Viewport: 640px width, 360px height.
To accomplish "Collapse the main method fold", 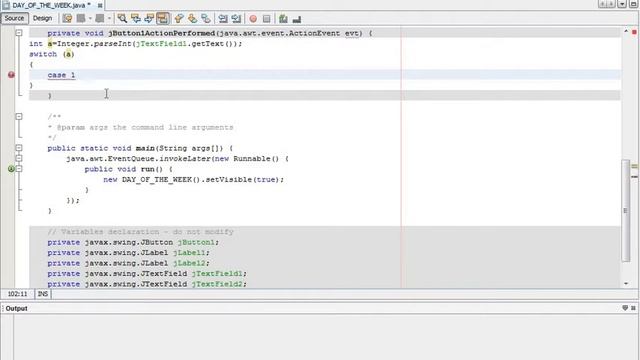I will point(19,148).
